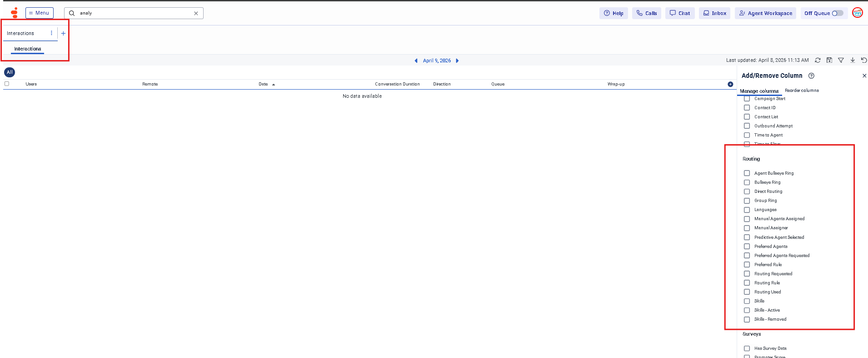Viewport: 868px width, 358px height.
Task: Toggle the Date column sort arrow
Action: pos(274,85)
